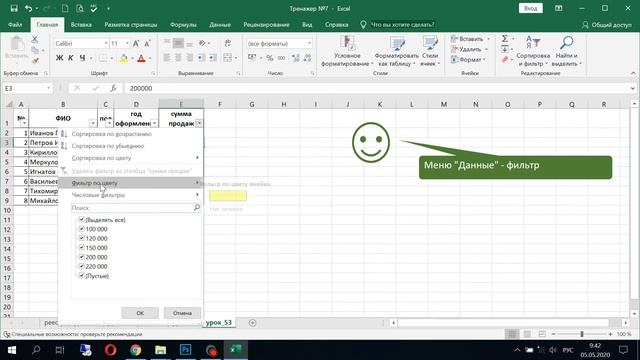The height and width of the screenshot is (360, 640).
Task: Click Merge and Center icon
Action: [228, 58]
